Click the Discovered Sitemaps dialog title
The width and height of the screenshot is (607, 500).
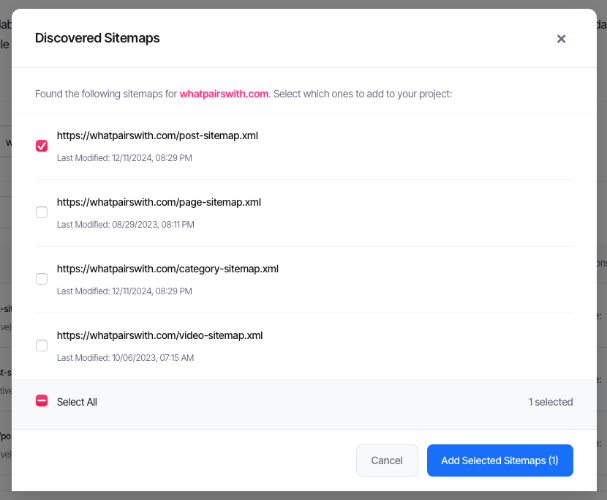[x=97, y=38]
